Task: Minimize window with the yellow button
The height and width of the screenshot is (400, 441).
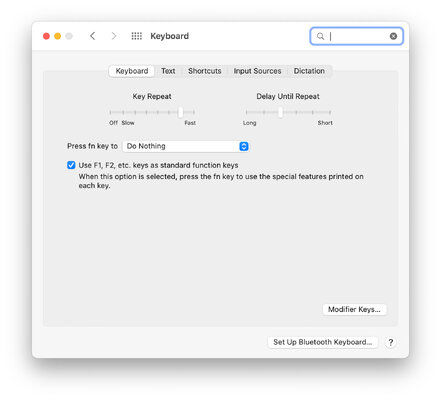Action: 58,36
